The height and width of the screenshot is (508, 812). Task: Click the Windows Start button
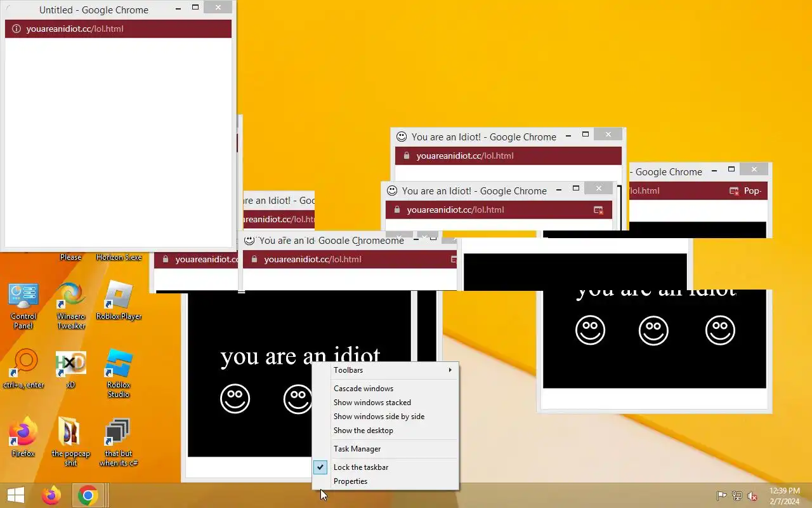15,495
